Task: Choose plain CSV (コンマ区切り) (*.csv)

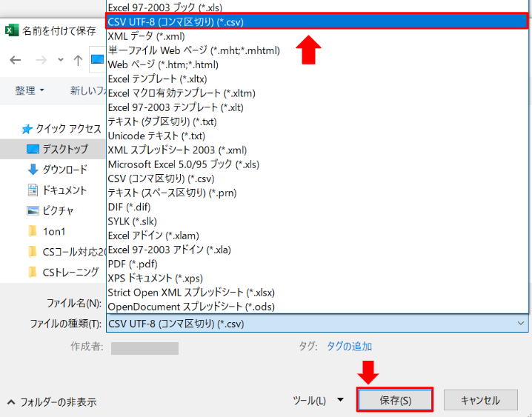Action: [x=317, y=179]
